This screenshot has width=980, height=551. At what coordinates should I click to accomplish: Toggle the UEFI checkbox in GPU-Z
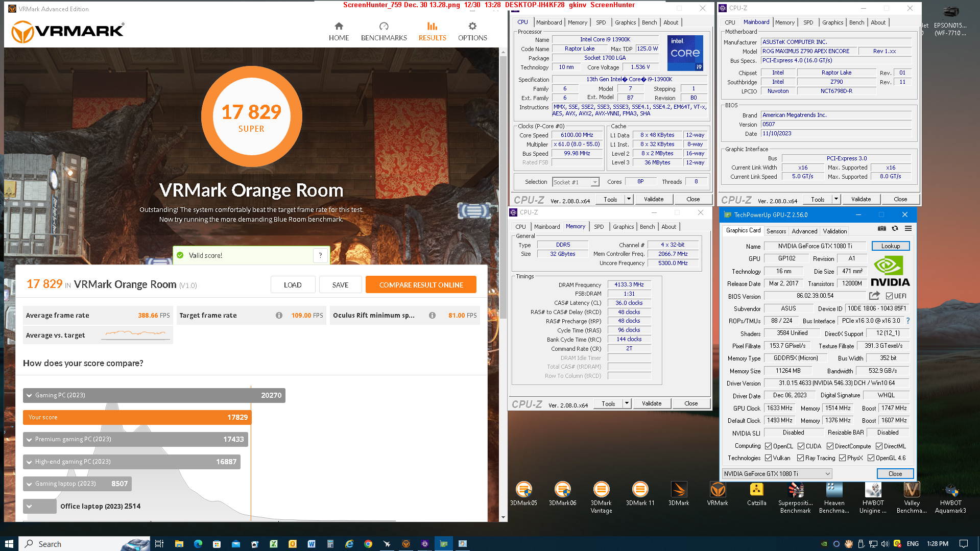889,296
